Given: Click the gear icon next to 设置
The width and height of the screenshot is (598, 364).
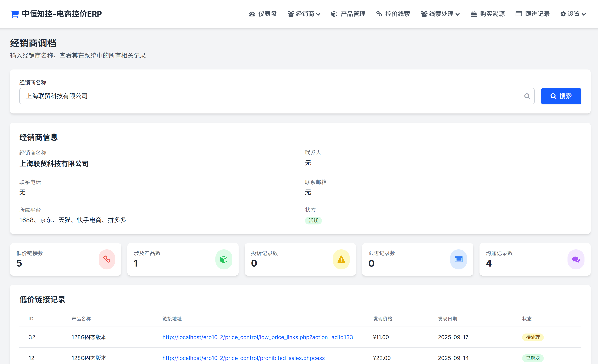Looking at the screenshot, I should click(x=563, y=14).
